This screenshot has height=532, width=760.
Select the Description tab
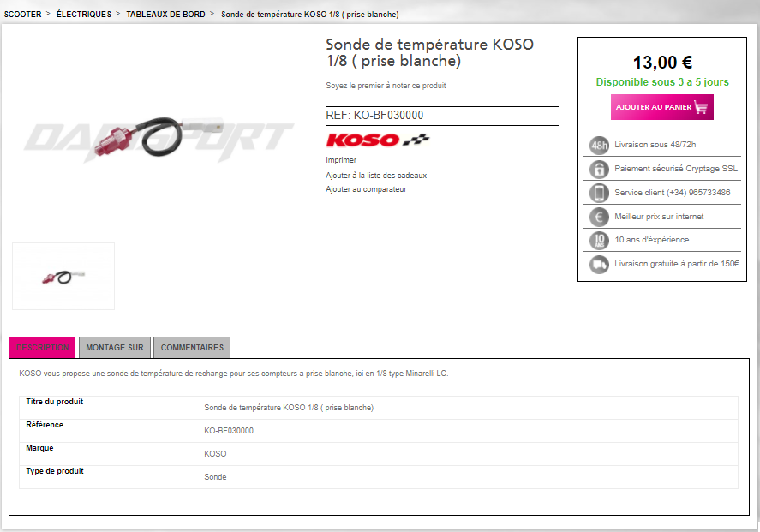[42, 348]
